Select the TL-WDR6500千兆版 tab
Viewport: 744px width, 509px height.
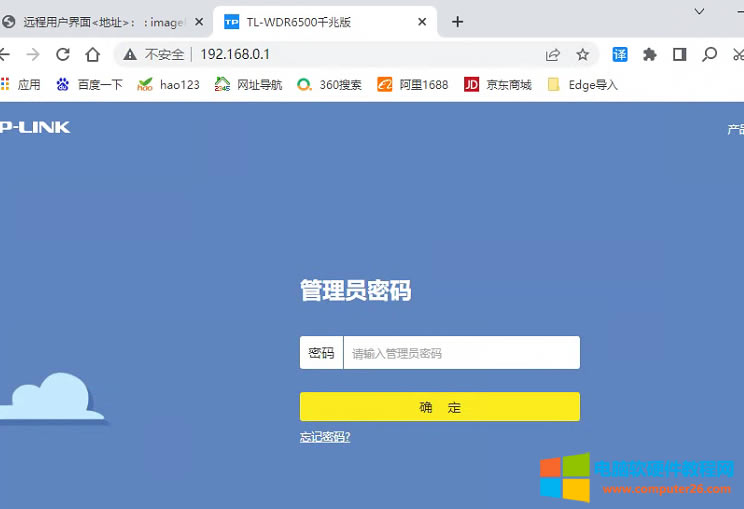(x=310, y=21)
